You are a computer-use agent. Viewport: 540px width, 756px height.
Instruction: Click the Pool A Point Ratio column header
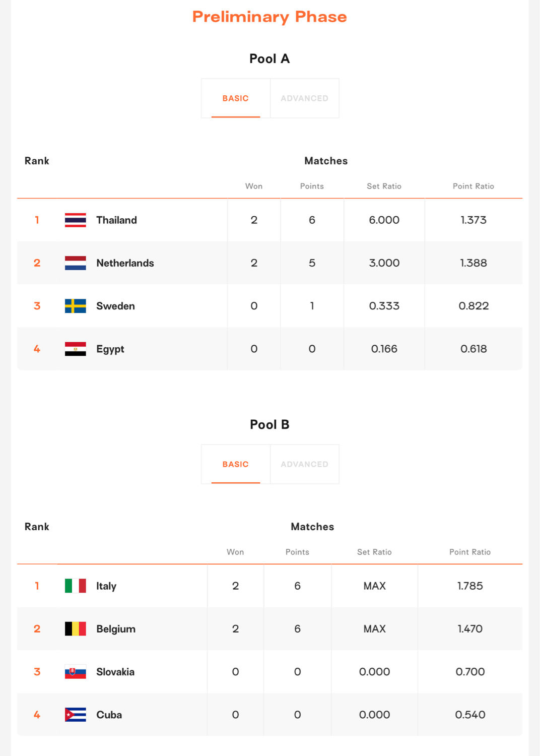coord(474,186)
